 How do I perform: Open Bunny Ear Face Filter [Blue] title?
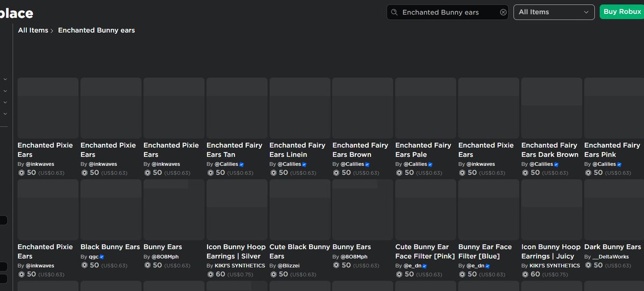485,252
